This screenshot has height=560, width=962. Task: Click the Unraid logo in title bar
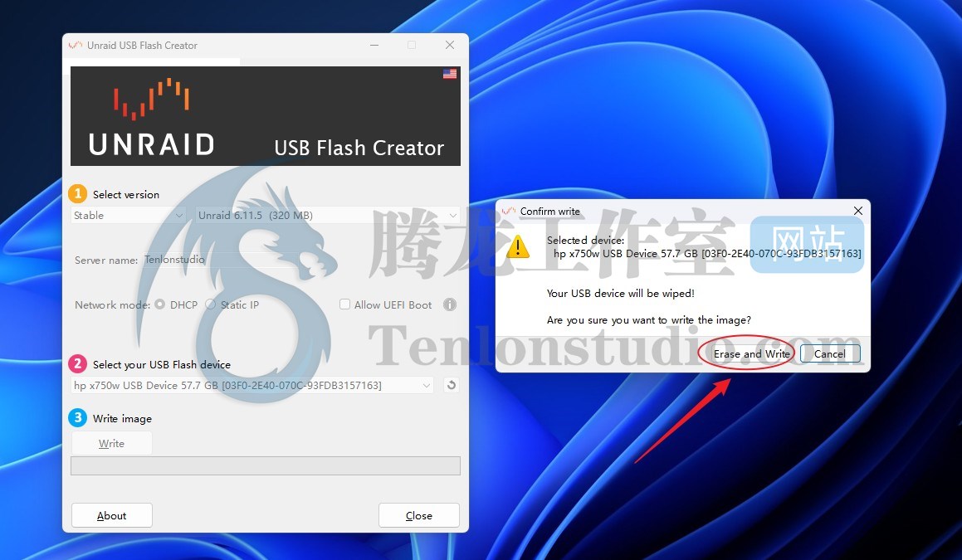[76, 46]
